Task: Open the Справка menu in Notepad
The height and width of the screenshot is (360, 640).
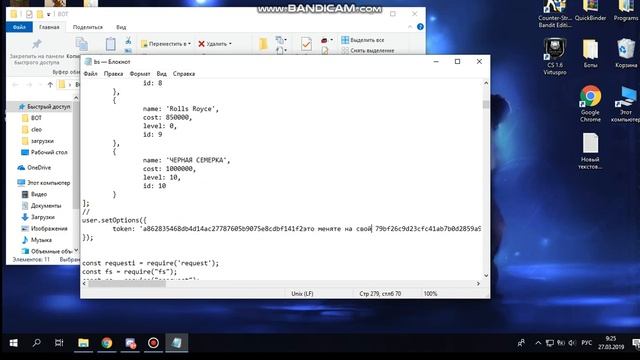Action: [184, 74]
